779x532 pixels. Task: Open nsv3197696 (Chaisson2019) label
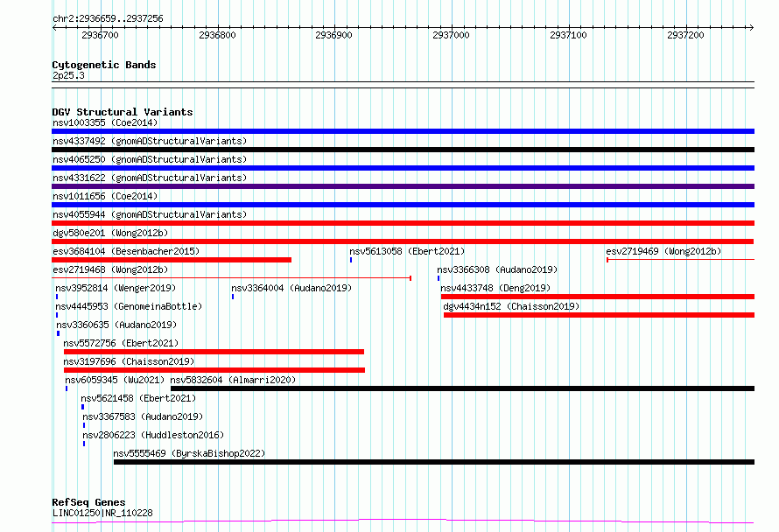129,361
